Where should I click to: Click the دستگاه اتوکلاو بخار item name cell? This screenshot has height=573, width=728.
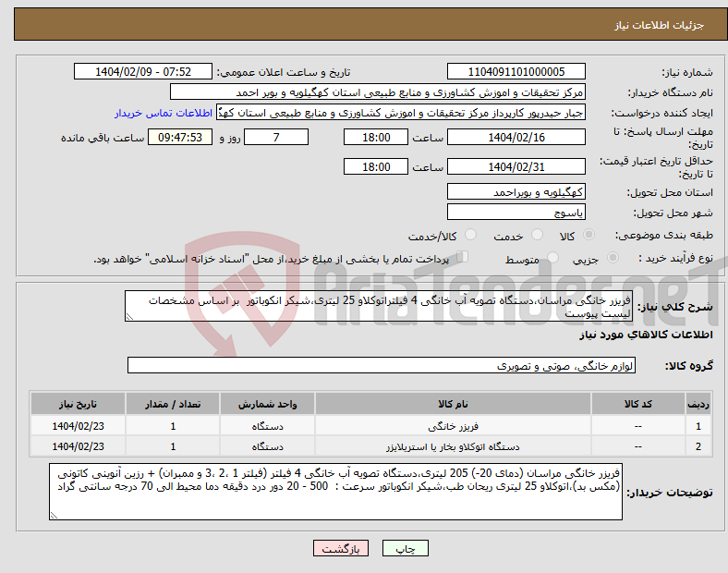(453, 446)
